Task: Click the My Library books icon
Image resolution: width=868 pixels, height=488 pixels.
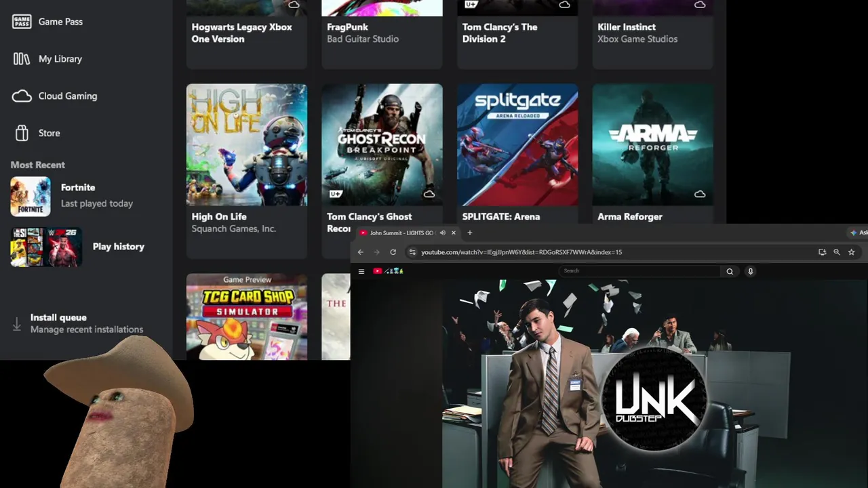Action: coord(22,59)
